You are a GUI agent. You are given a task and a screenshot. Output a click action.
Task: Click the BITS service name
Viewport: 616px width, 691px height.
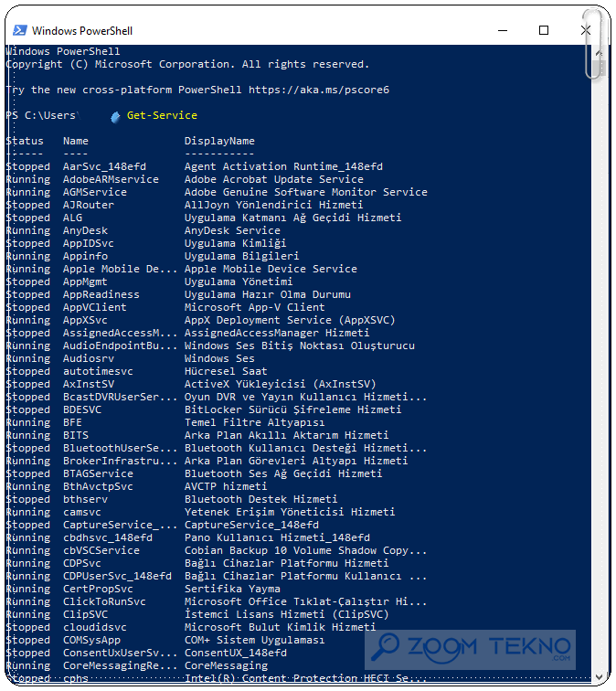(75, 435)
